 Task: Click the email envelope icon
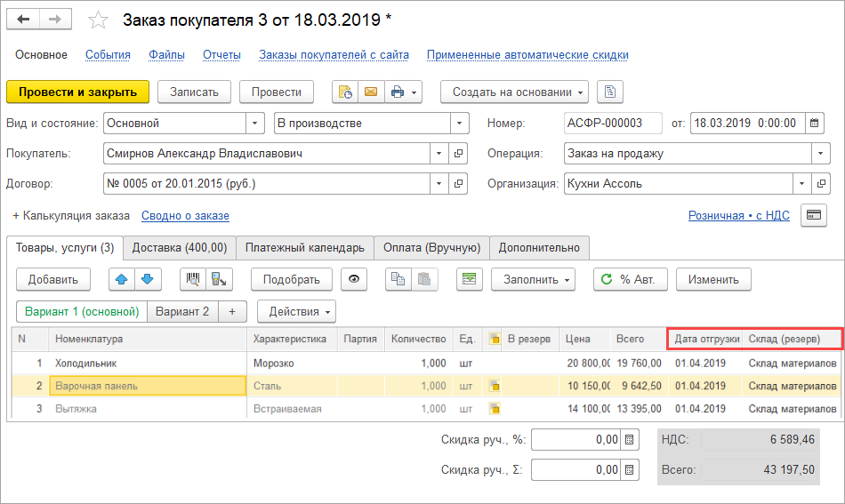point(370,92)
